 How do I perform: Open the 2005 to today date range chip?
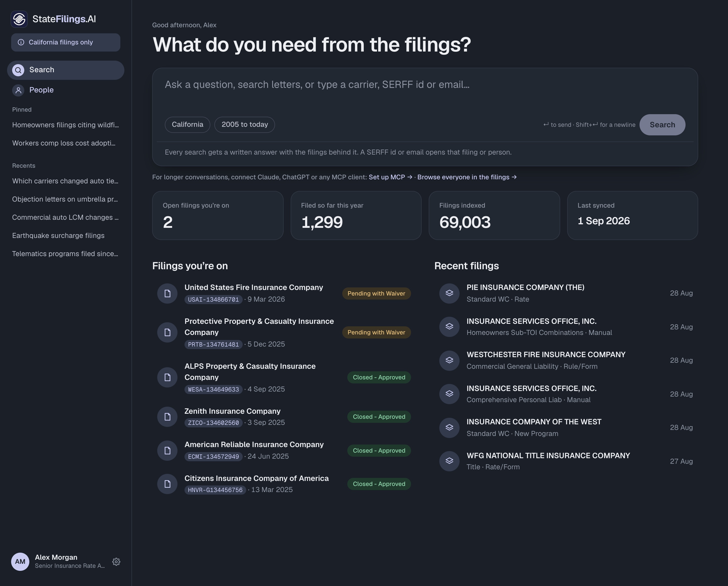coord(245,125)
